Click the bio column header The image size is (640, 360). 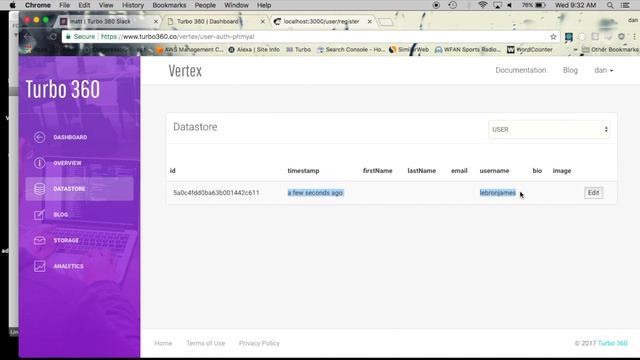[537, 171]
